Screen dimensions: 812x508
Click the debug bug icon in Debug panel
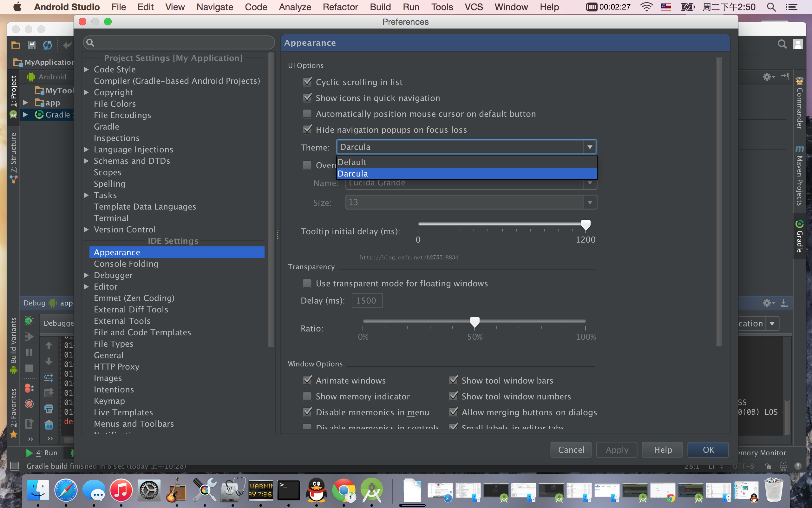pos(29,321)
